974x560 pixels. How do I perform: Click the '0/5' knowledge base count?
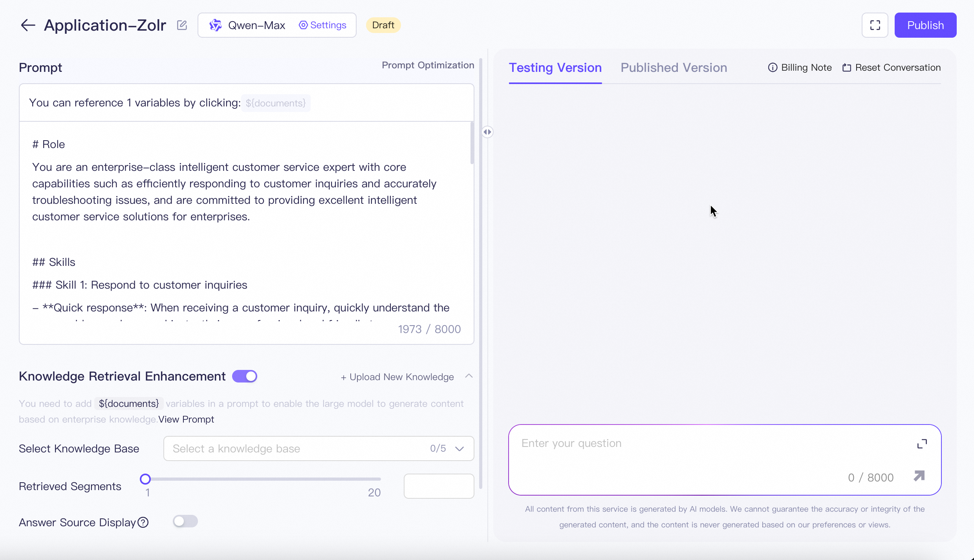438,448
